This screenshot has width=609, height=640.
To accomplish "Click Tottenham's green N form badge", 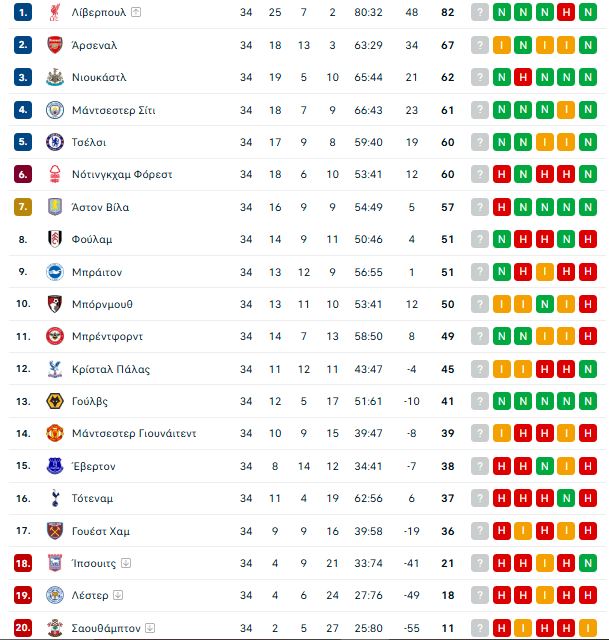I will (566, 498).
